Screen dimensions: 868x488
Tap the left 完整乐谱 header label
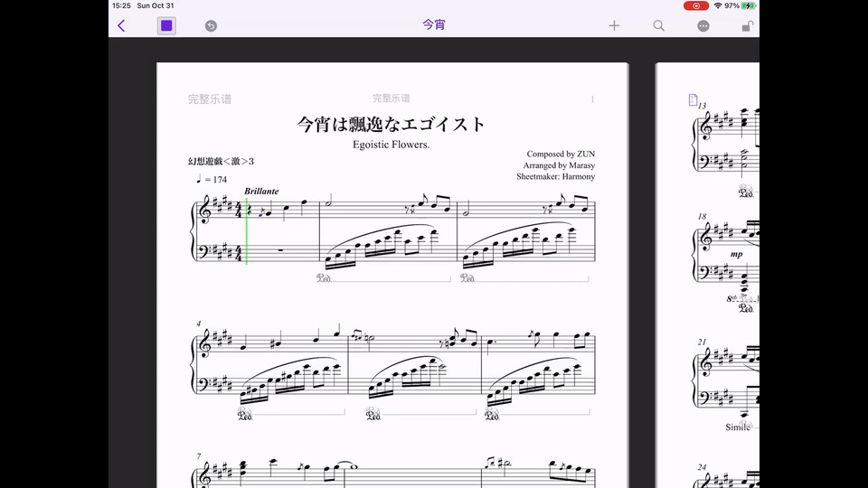click(210, 99)
